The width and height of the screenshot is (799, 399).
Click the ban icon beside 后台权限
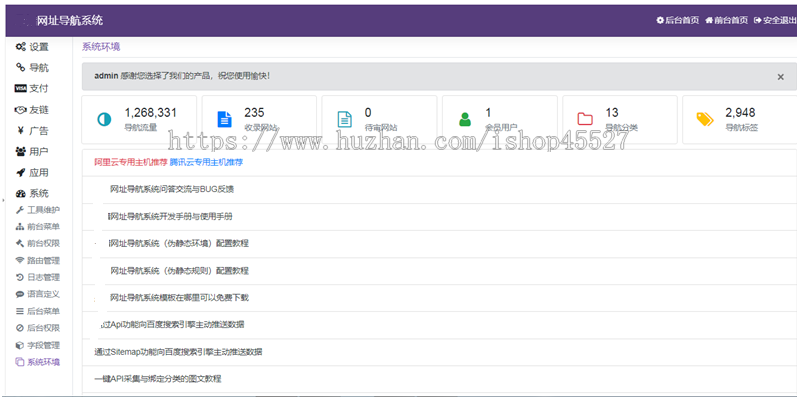point(20,328)
